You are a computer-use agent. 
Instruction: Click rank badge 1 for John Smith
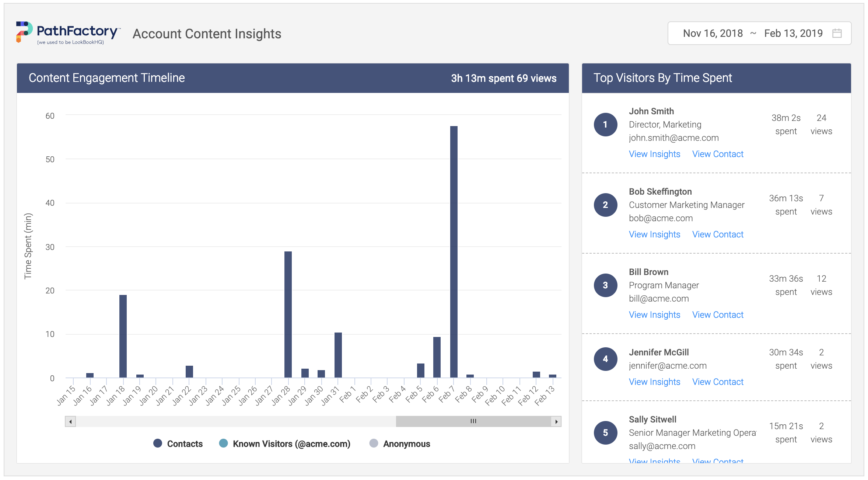tap(605, 125)
